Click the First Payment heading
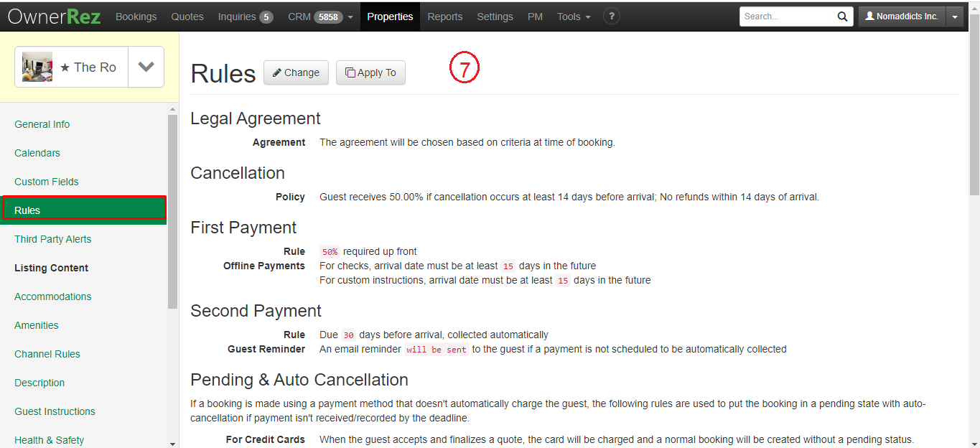The image size is (980, 448). pyautogui.click(x=243, y=228)
